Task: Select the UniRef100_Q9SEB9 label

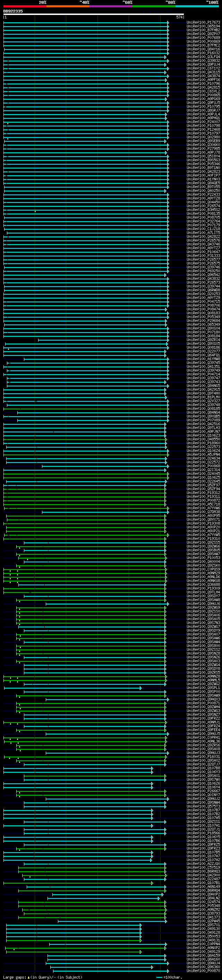Action: (203, 141)
